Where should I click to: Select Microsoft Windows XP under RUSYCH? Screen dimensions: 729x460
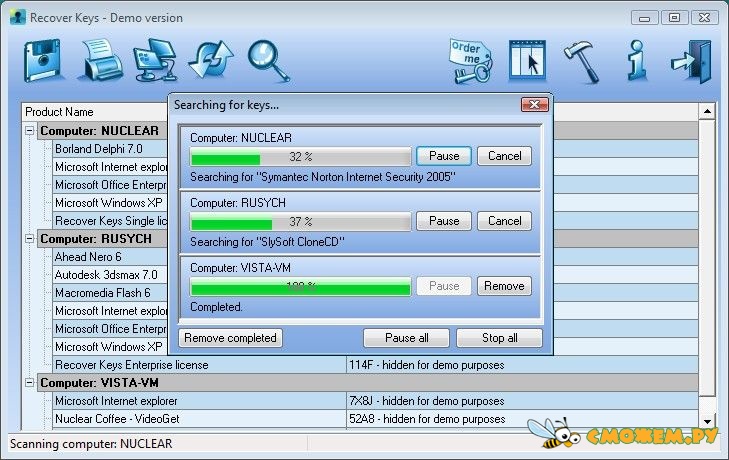108,347
